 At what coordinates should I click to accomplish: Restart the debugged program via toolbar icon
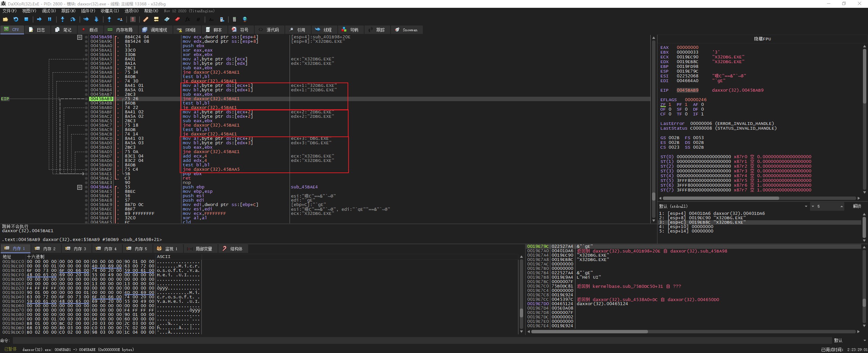click(16, 19)
